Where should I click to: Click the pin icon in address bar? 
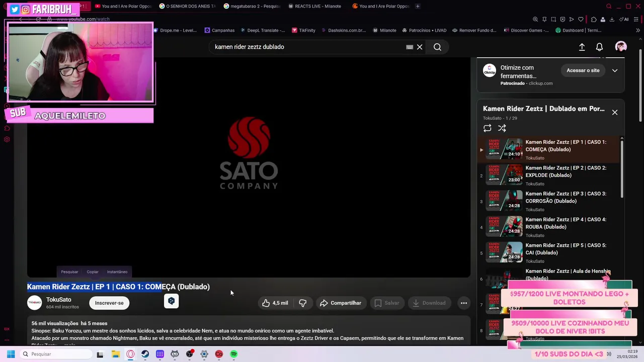(x=544, y=19)
